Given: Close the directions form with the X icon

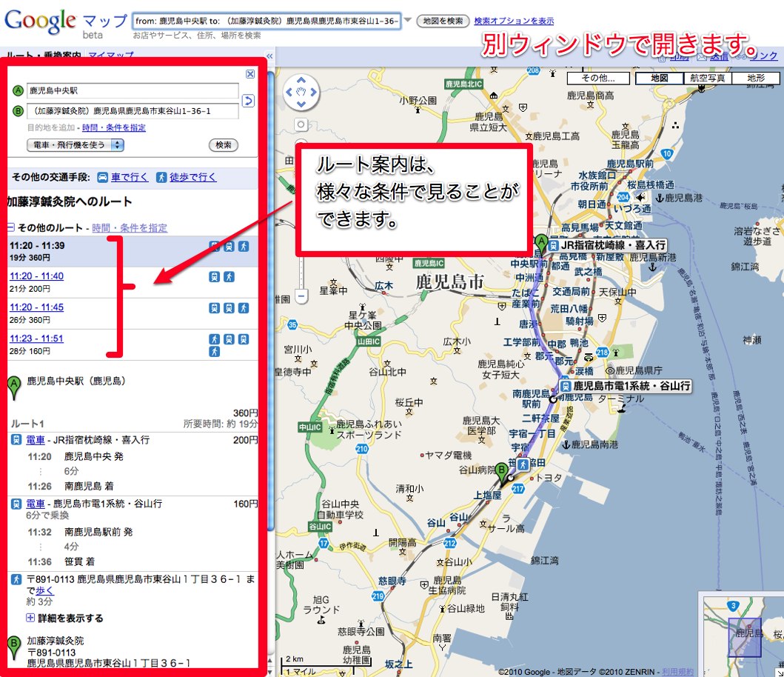Looking at the screenshot, I should pyautogui.click(x=250, y=74).
